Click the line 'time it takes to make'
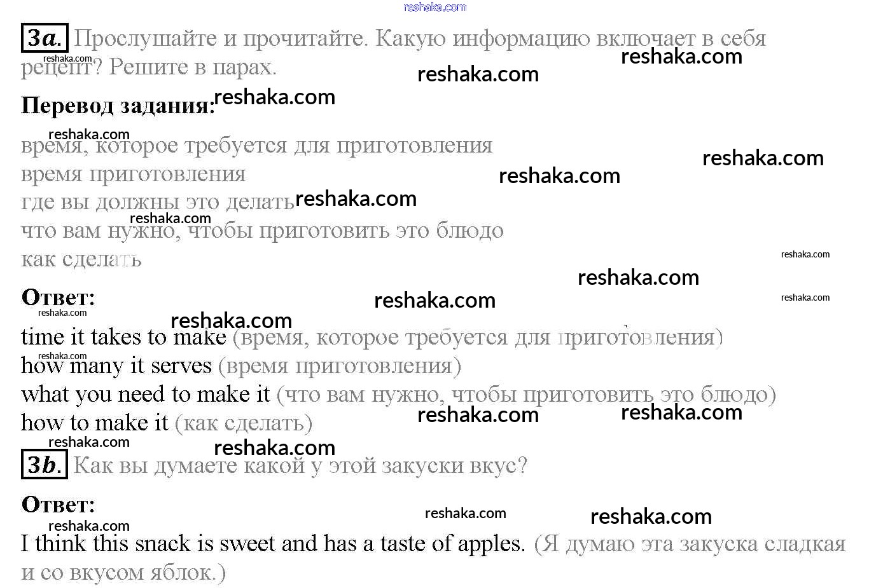This screenshot has height=588, width=869. (123, 337)
